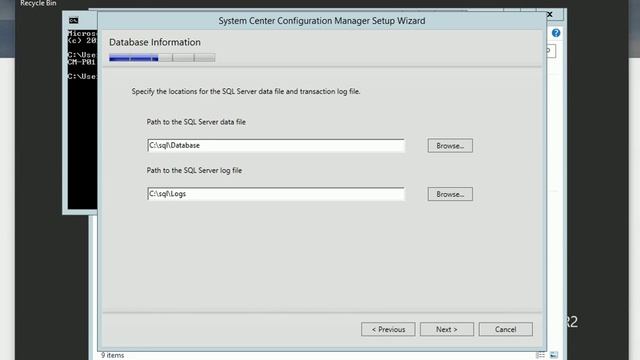Image resolution: width=640 pixels, height=360 pixels.
Task: Browse for the SQL Server data file path
Action: pyautogui.click(x=450, y=146)
